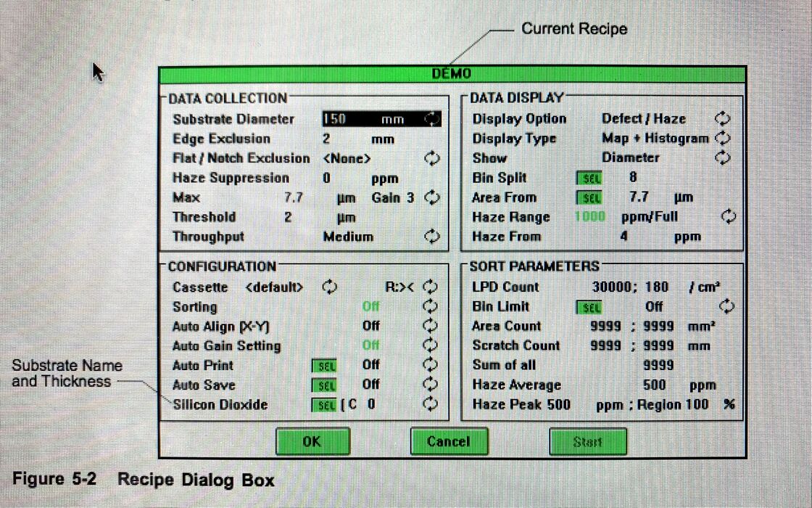This screenshot has width=812, height=508.
Task: Cycle the Silicon Dioxide substrate option
Action: 431,405
